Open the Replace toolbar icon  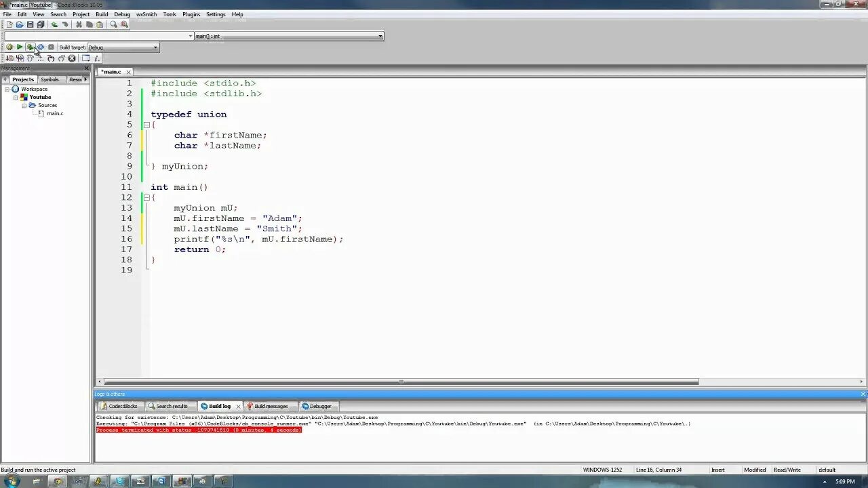tap(124, 24)
